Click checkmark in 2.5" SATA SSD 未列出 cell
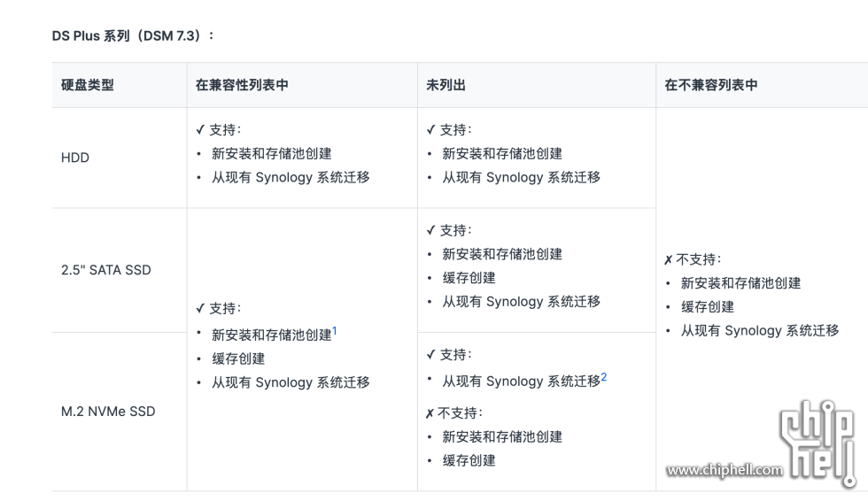 click(x=430, y=230)
